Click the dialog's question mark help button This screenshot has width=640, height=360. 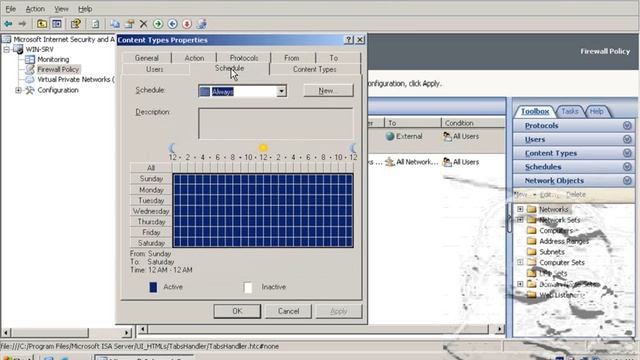pyautogui.click(x=349, y=40)
